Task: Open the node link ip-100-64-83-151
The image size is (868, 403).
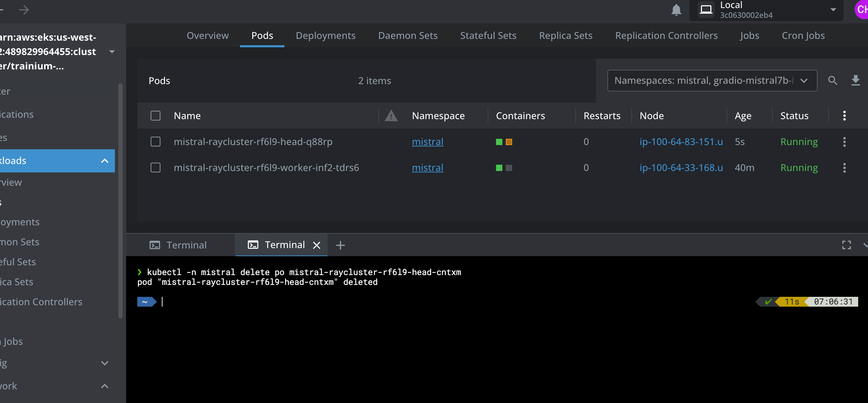Action: (x=681, y=142)
